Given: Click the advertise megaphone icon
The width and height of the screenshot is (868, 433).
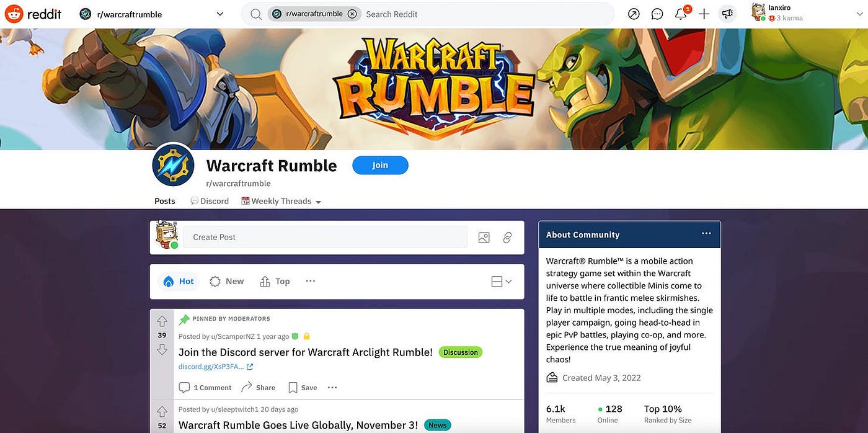Looking at the screenshot, I should coord(727,14).
